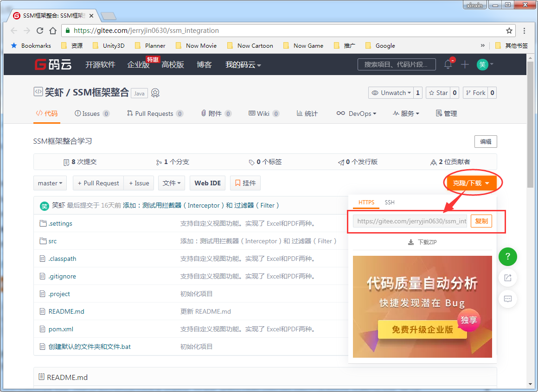This screenshot has width=538, height=392.
Task: Click the plus icon in the header
Action: [x=465, y=64]
